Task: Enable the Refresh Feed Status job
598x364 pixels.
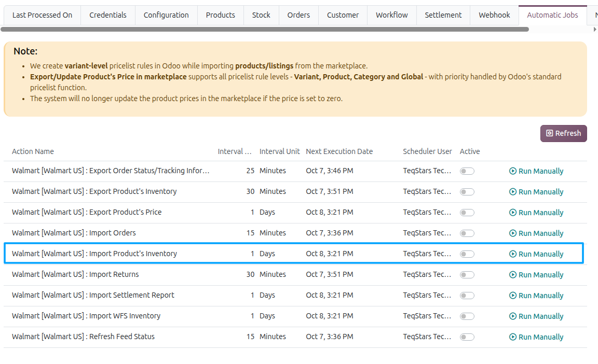Action: [467, 337]
